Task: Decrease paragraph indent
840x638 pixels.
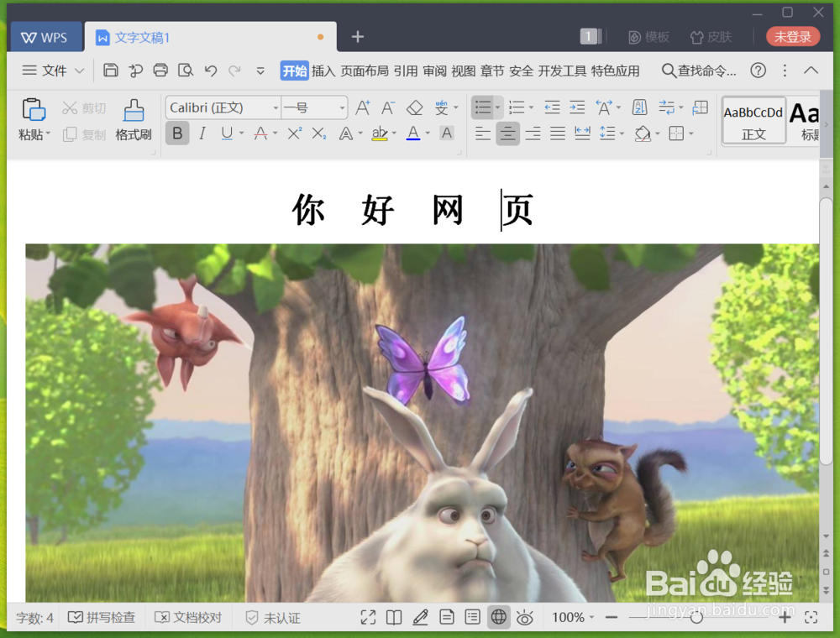Action: pyautogui.click(x=552, y=107)
